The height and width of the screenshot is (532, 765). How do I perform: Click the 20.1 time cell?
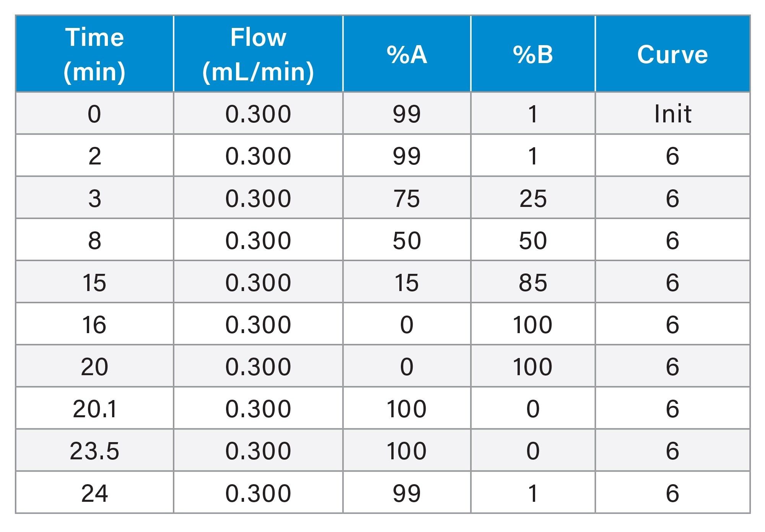point(94,408)
